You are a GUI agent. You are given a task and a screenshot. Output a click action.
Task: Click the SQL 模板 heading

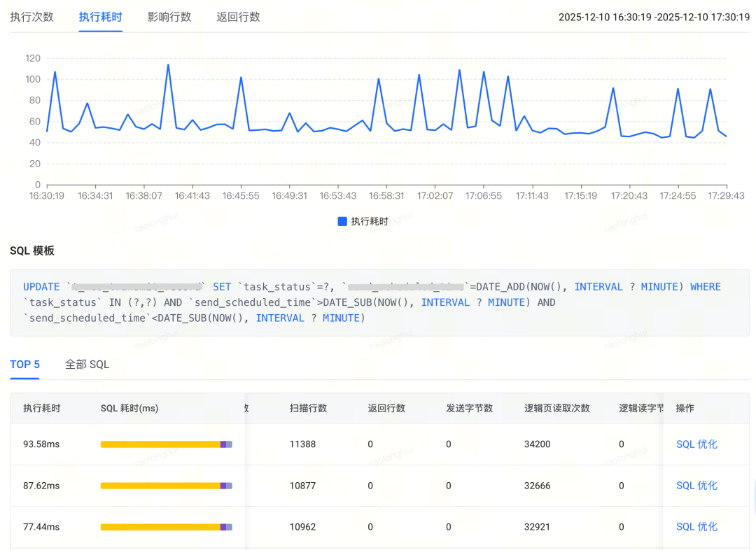coord(32,251)
